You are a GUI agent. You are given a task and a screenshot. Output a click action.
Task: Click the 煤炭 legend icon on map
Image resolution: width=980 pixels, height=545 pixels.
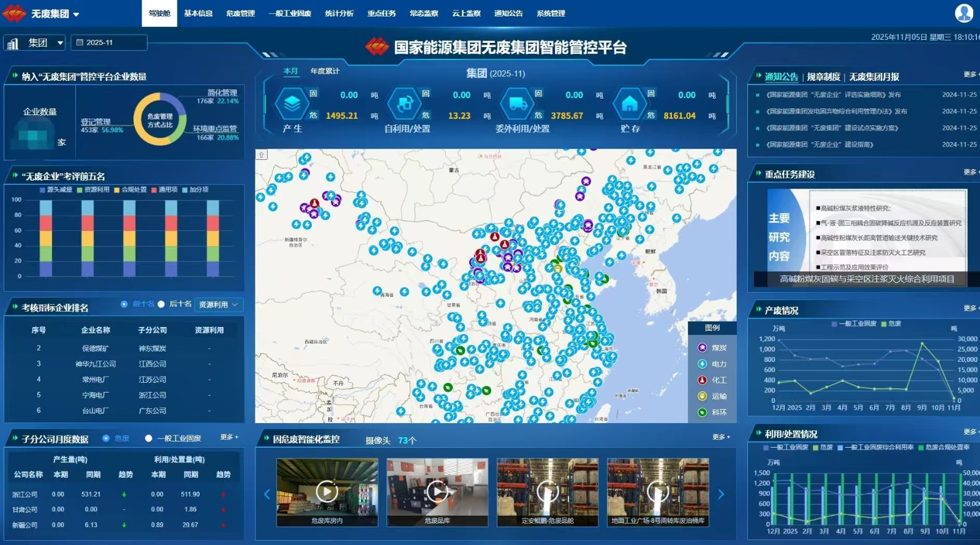point(703,348)
